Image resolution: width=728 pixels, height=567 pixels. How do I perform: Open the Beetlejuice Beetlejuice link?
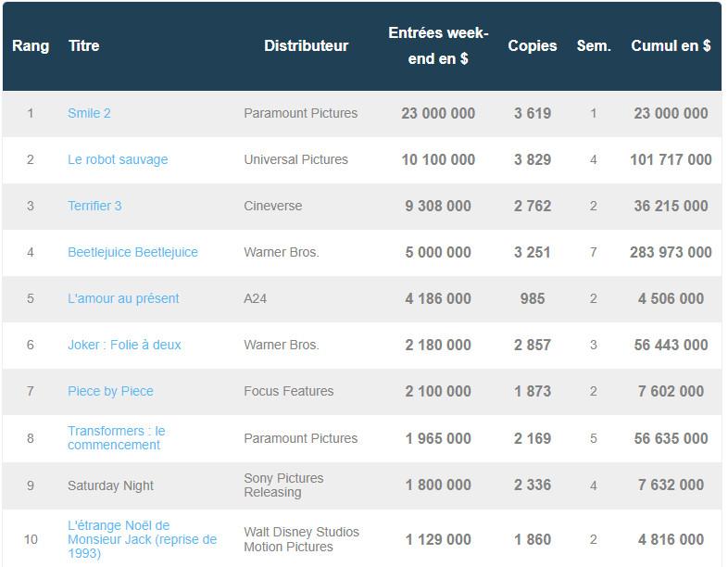132,252
